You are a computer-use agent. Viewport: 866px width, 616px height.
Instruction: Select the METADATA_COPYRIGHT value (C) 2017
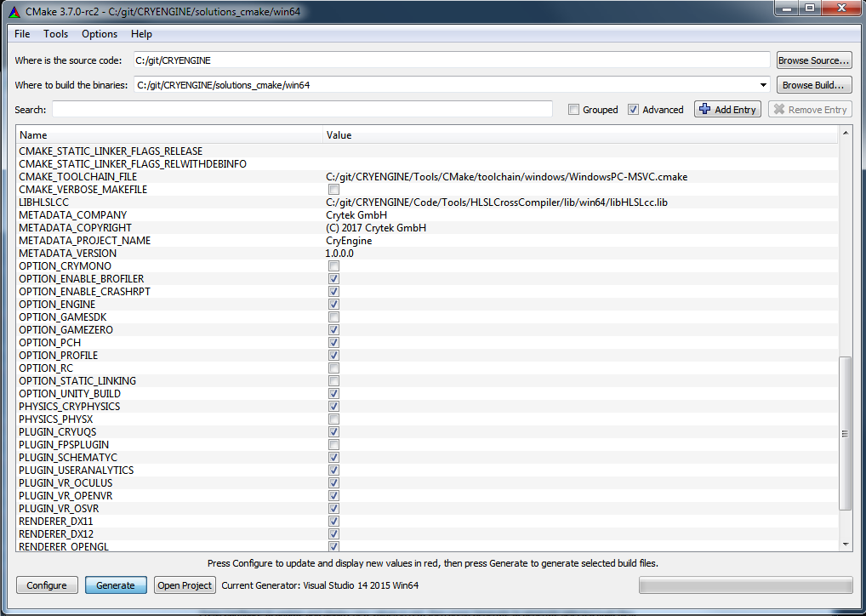[x=375, y=228]
